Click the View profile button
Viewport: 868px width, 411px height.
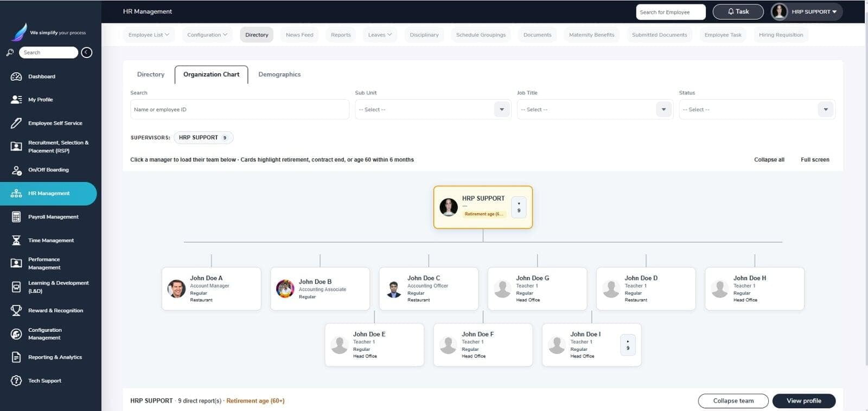click(804, 401)
